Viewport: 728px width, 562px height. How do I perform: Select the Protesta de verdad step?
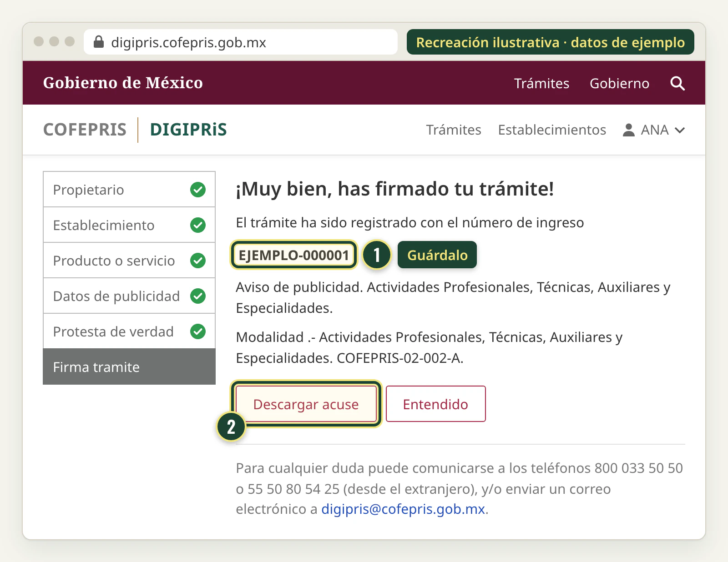129,331
